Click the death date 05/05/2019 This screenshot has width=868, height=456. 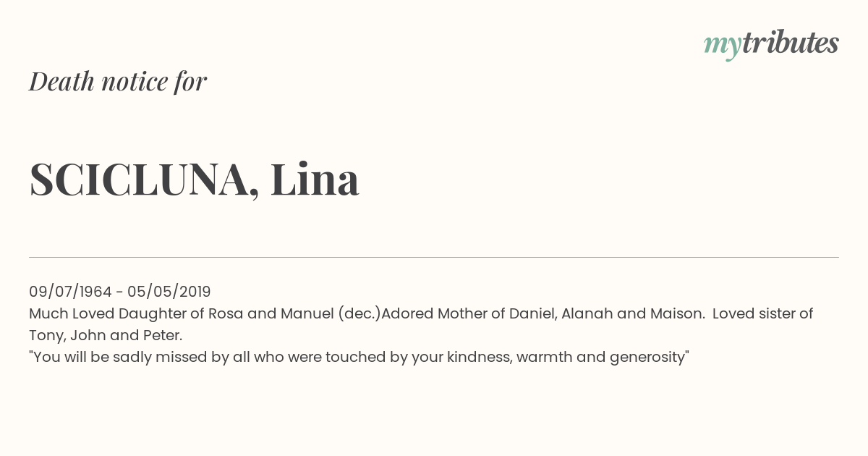(x=169, y=292)
